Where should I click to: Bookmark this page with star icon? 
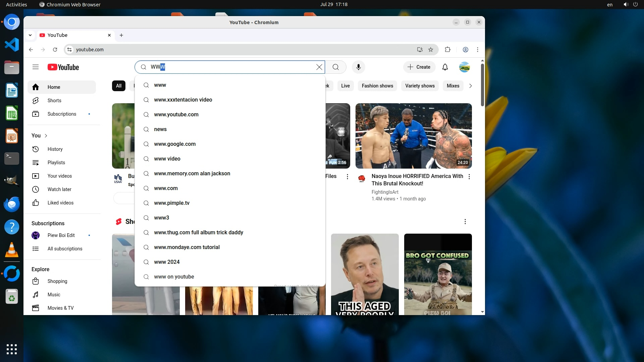tap(431, 50)
